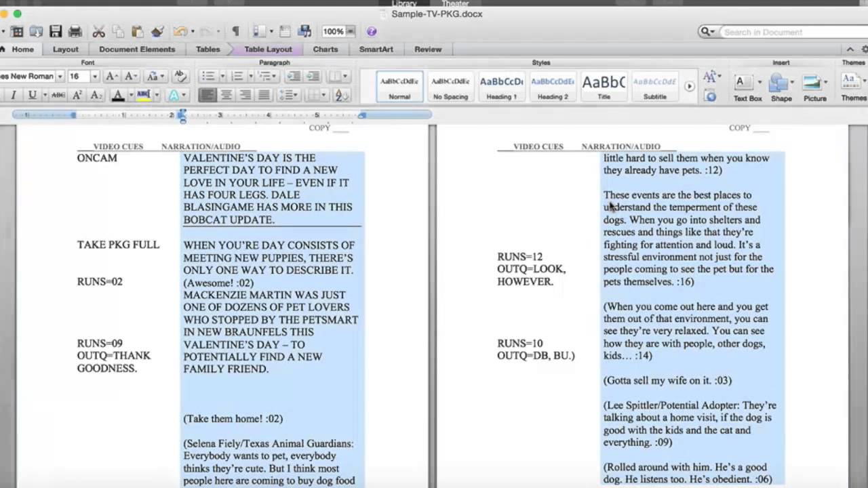The height and width of the screenshot is (488, 868).
Task: Open the font name dropdown
Action: (x=60, y=77)
